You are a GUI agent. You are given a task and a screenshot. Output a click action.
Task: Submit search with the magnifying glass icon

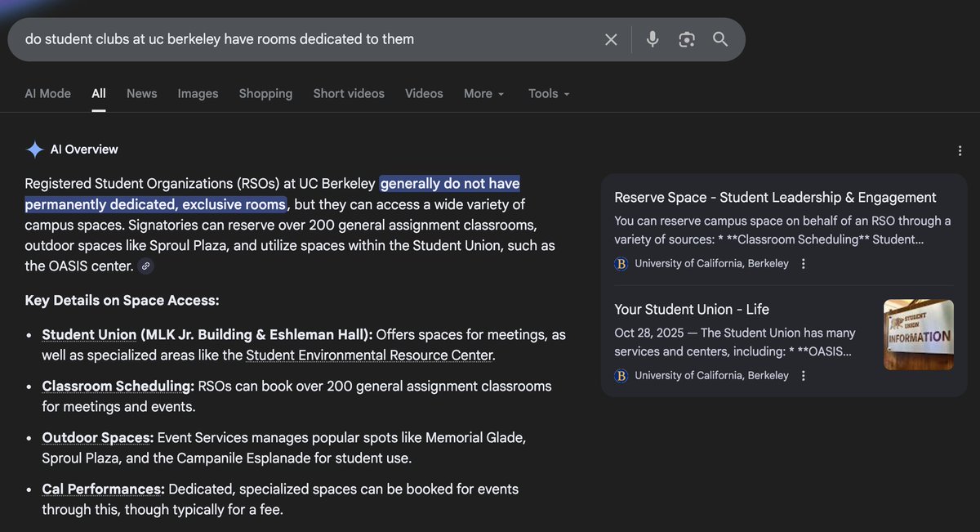pos(720,39)
